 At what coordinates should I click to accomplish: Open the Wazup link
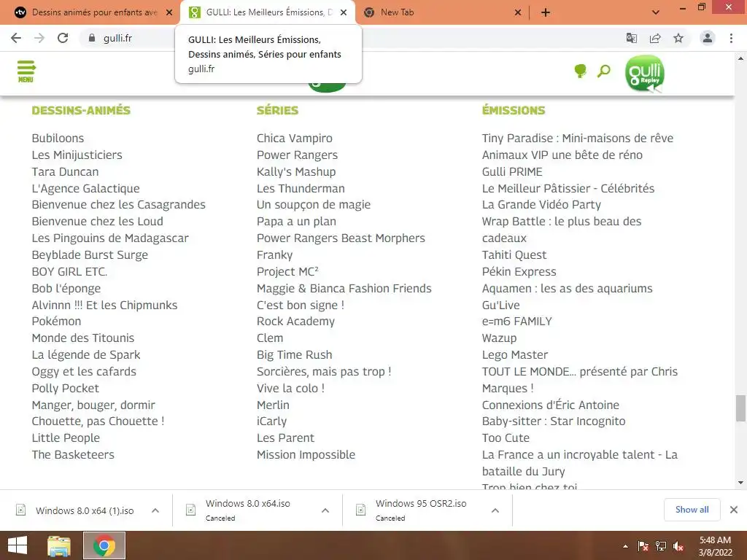(x=499, y=338)
